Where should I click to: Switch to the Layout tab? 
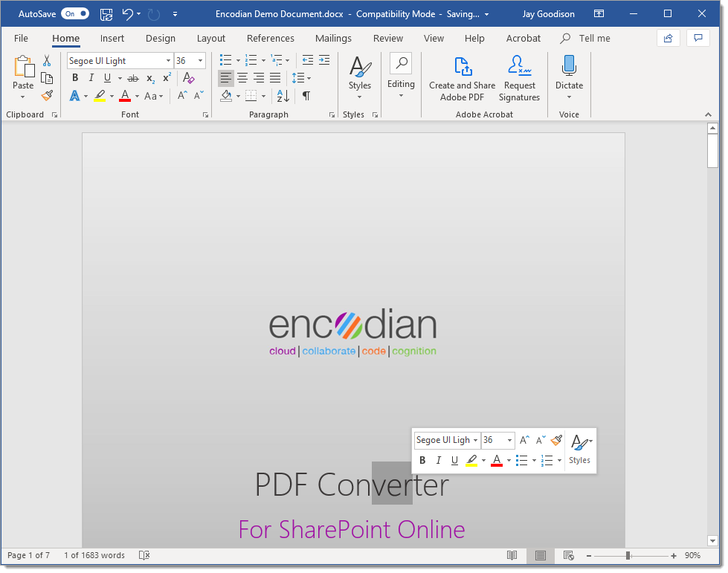(210, 39)
